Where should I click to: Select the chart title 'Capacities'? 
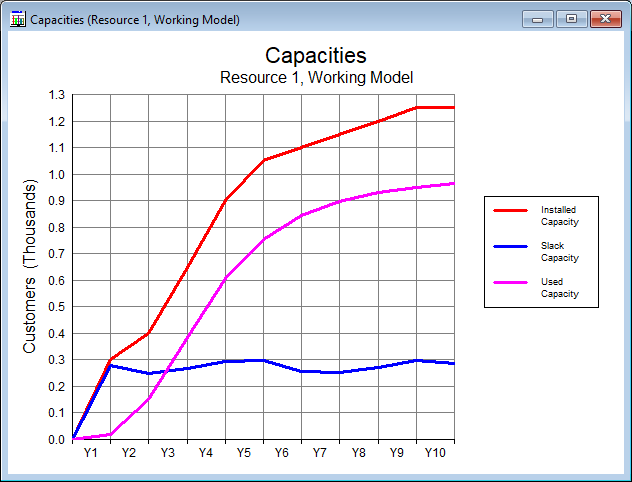(316, 56)
